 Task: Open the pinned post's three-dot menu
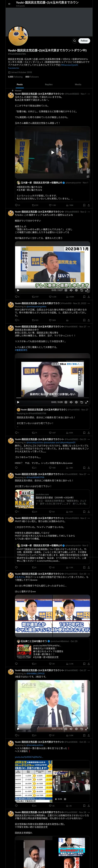point(89,94)
